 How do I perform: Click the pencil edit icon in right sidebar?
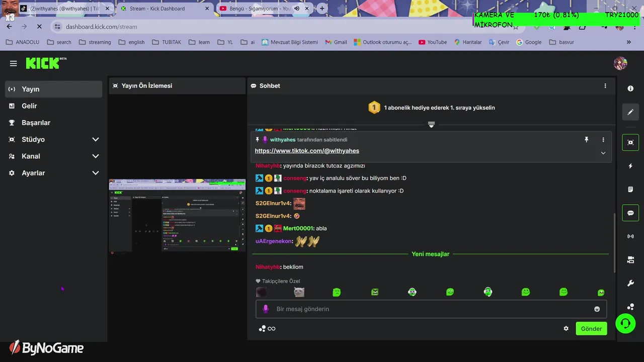(630, 112)
